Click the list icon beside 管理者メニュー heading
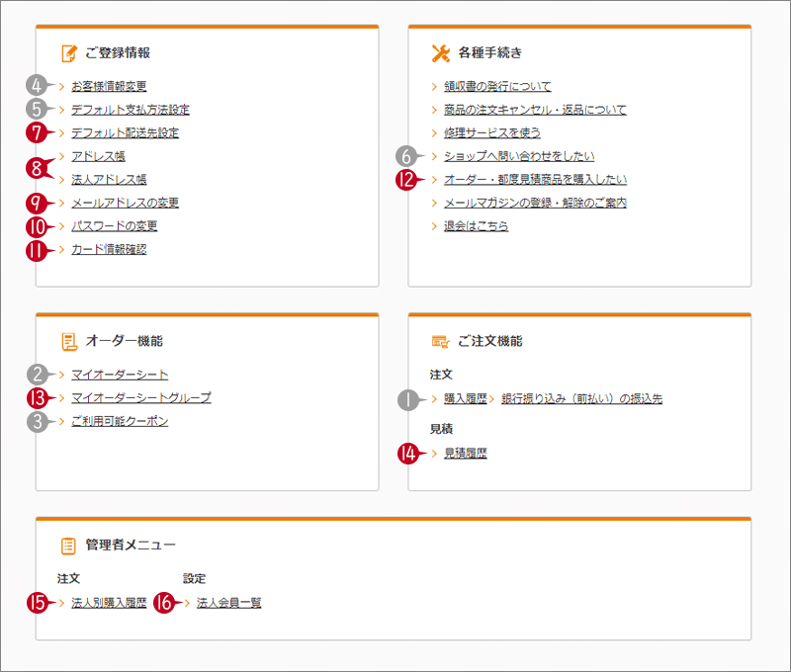Viewport: 791px width, 672px height. pos(67,544)
